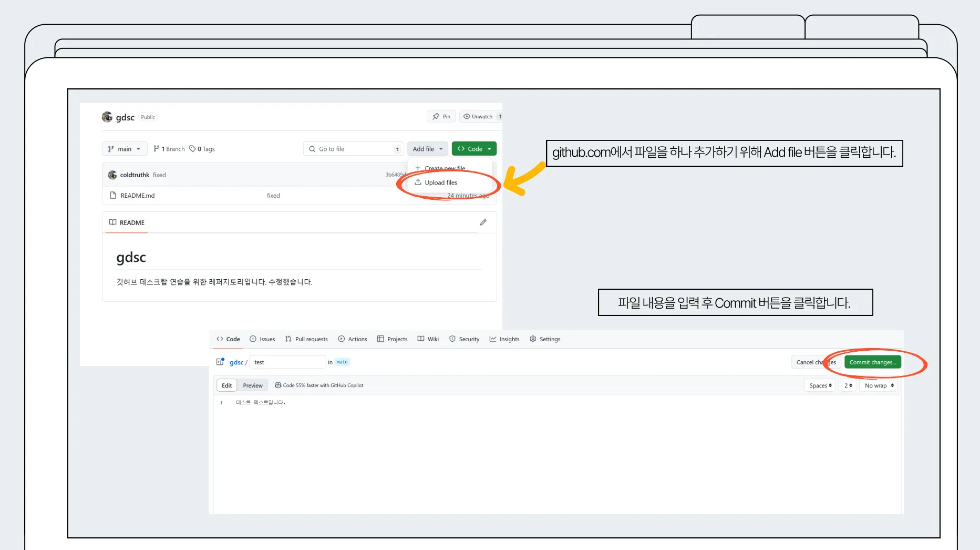Click the green Commit changes button
Image resolution: width=980 pixels, height=550 pixels.
point(873,362)
